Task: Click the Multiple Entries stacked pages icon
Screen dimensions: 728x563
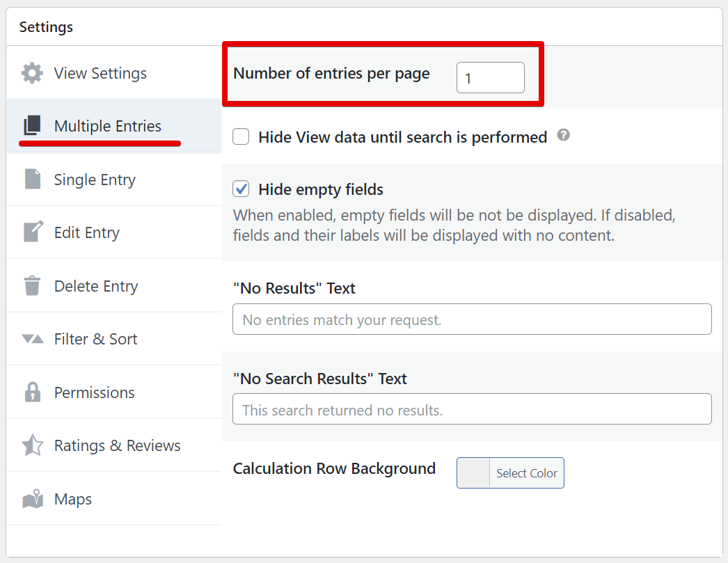Action: [x=32, y=126]
